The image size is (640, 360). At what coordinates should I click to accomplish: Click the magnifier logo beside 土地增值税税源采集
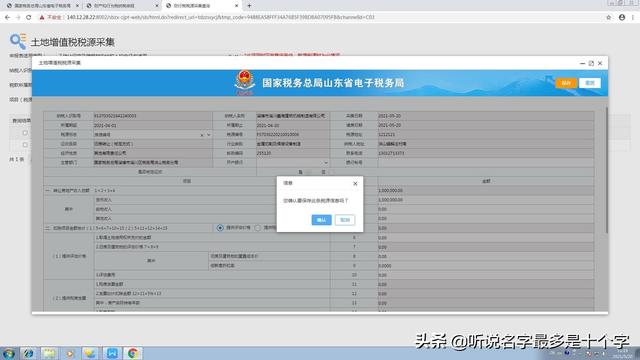[x=18, y=41]
